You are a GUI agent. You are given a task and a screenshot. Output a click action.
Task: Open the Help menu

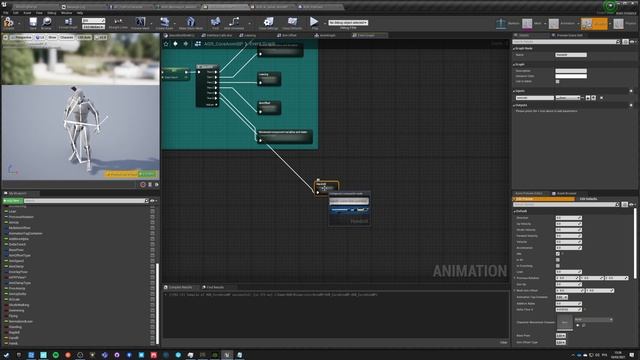pos(80,13)
